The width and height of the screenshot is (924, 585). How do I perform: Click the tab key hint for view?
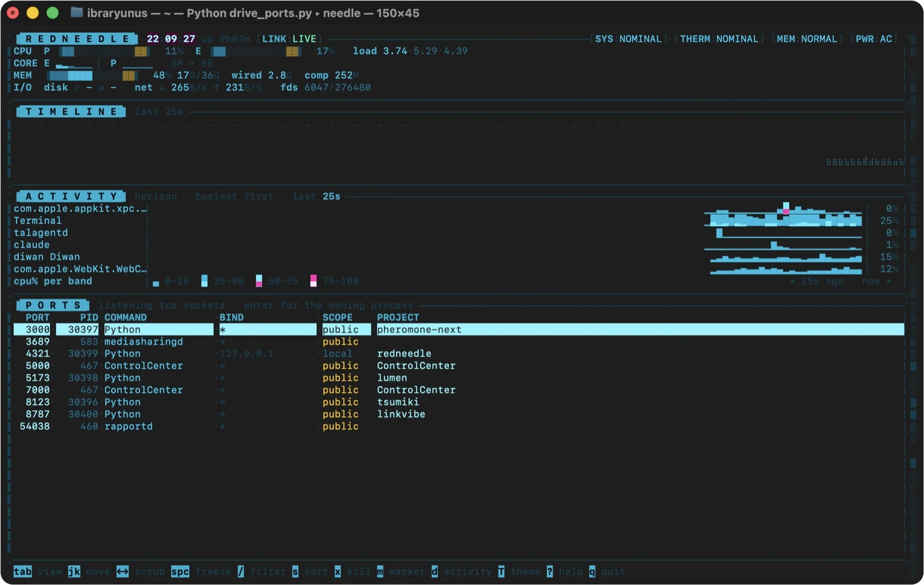[23, 572]
